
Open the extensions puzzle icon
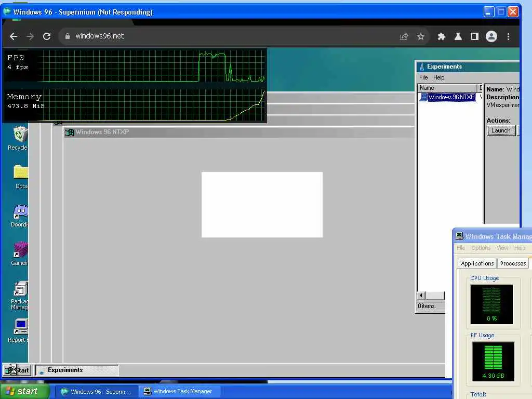[442, 36]
